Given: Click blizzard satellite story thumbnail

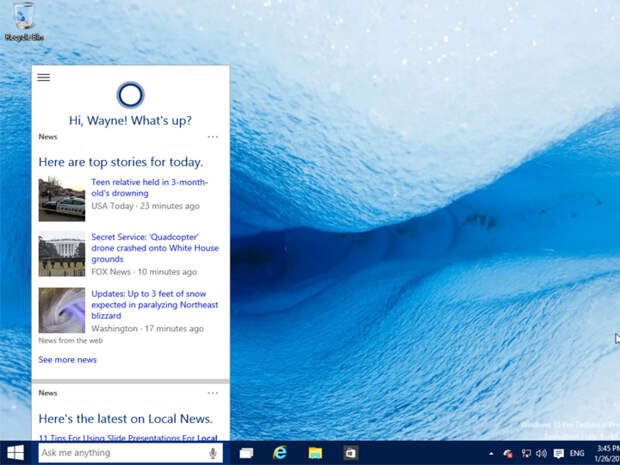Looking at the screenshot, I should pos(62,310).
